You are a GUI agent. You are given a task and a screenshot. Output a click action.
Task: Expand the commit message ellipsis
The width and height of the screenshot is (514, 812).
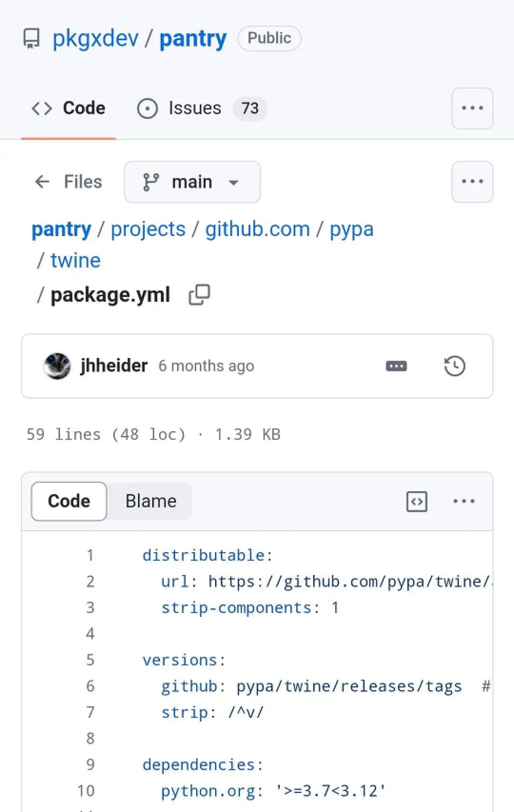pos(396,366)
